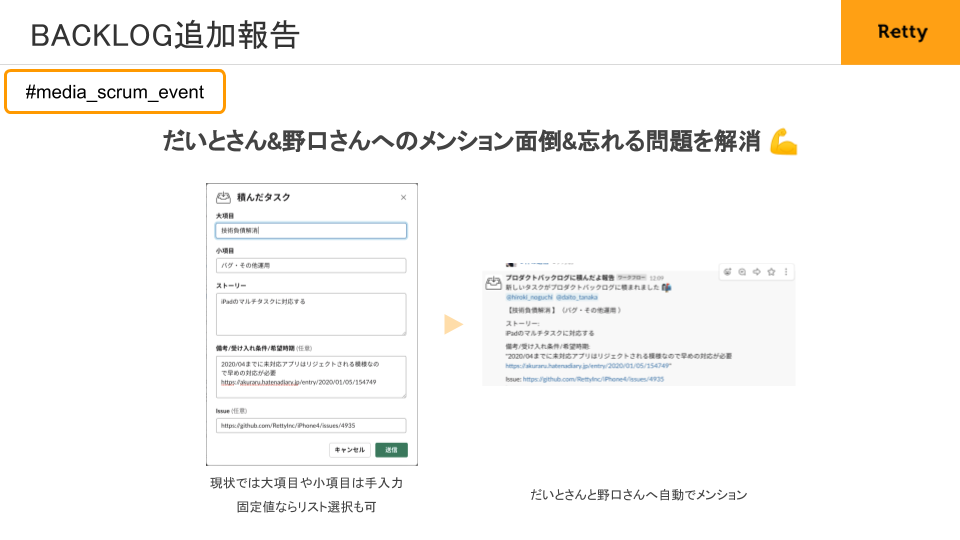Submit the form with 送信 button
This screenshot has height=540, width=960.
[391, 450]
